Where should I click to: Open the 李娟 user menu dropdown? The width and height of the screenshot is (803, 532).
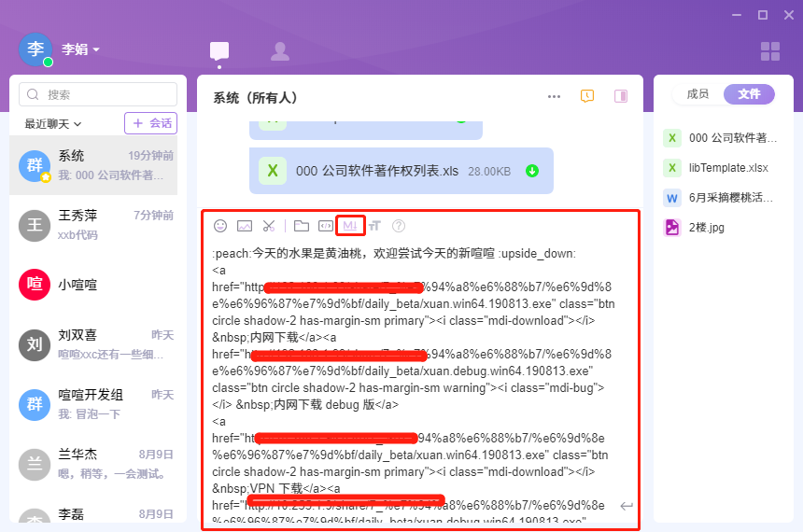click(81, 49)
